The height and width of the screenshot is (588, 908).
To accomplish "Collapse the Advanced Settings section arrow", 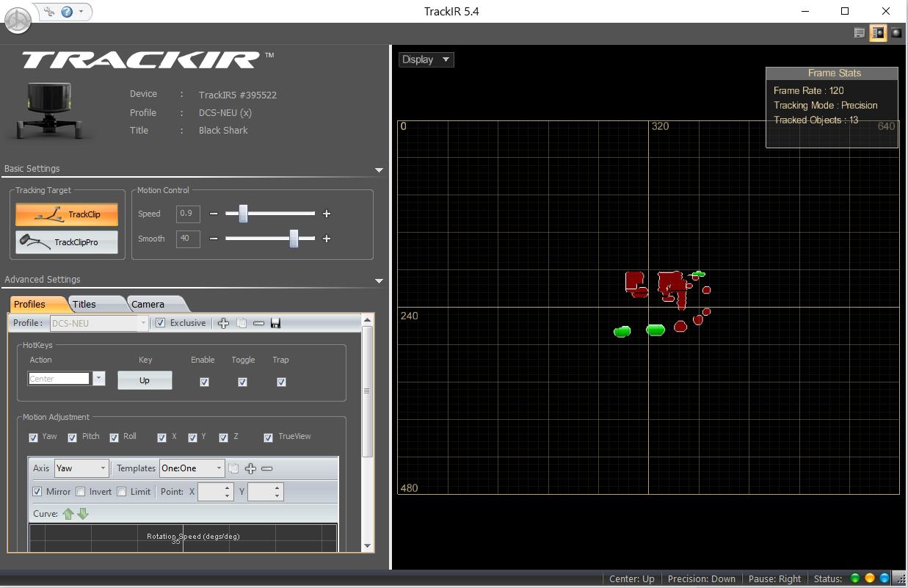I will 379,280.
